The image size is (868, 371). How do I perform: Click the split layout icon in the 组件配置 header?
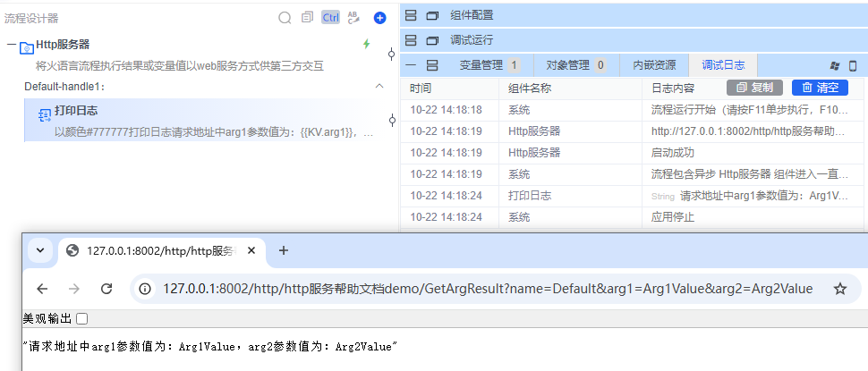(411, 15)
